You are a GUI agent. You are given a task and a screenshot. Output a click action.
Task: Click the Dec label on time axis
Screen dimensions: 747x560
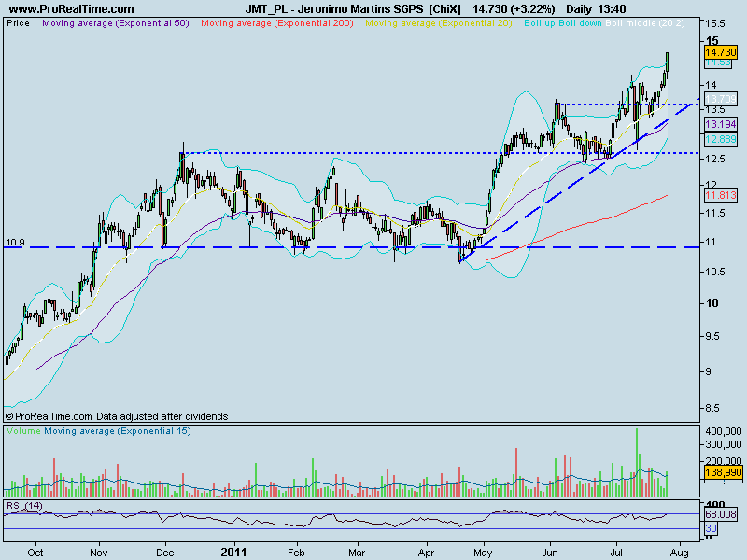[x=165, y=553]
